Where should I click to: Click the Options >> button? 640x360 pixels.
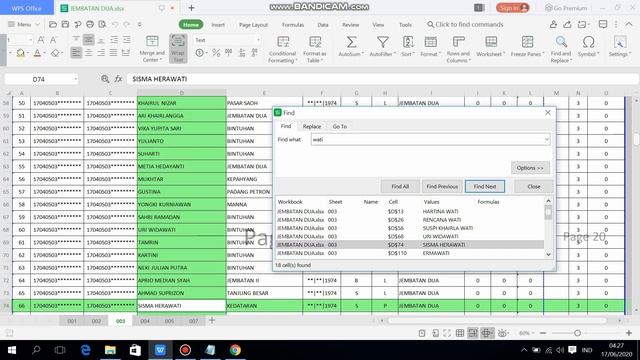click(530, 168)
